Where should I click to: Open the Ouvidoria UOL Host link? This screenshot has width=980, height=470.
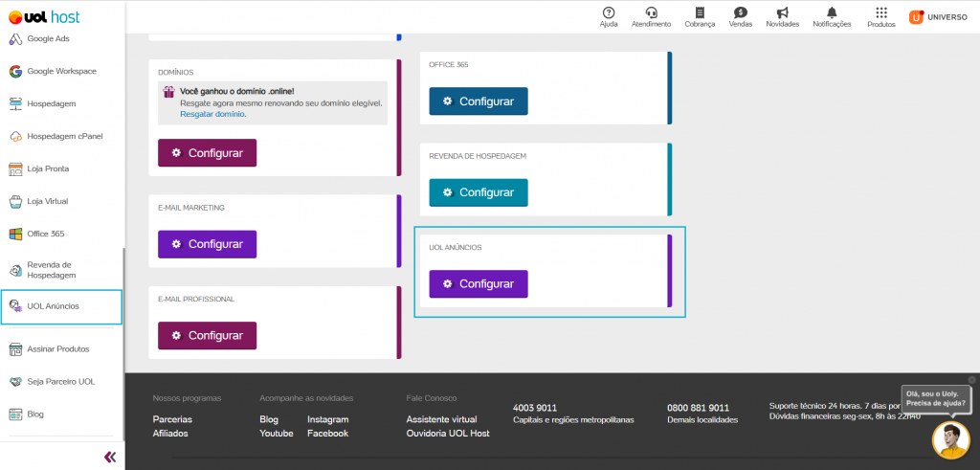pos(448,433)
